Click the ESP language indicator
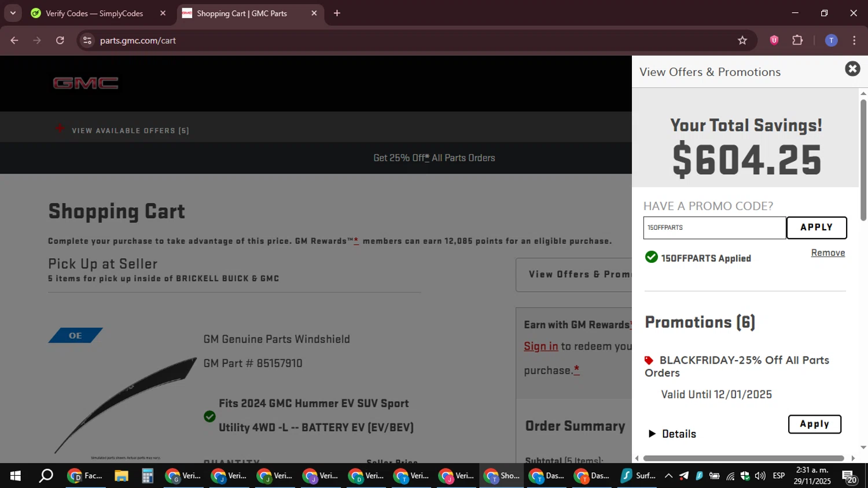This screenshot has width=868, height=488. [779, 476]
